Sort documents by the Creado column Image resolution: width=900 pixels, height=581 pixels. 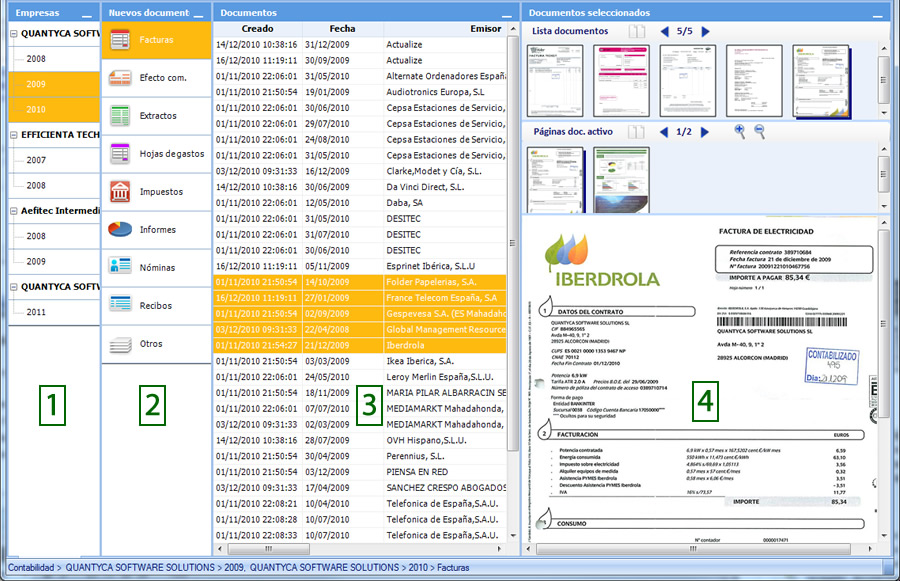[x=257, y=29]
